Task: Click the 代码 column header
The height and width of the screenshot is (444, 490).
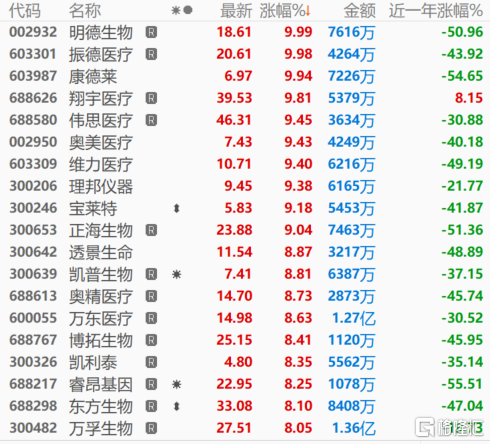Action: pyautogui.click(x=25, y=11)
